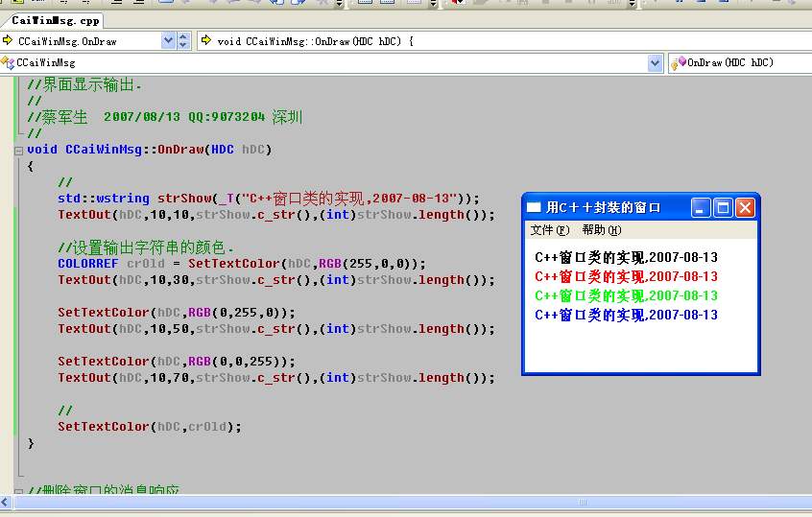Click the 用C++封装的窗口 title bar text
This screenshot has width=812, height=517.
pyautogui.click(x=604, y=207)
